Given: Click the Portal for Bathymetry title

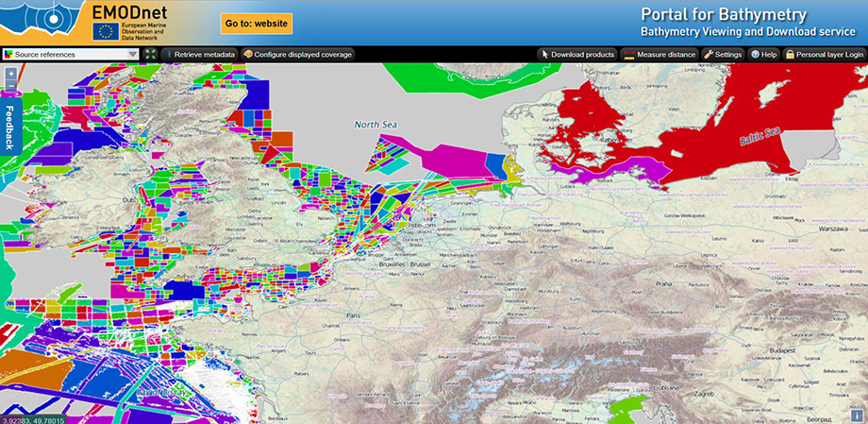Looking at the screenshot, I should tap(723, 15).
